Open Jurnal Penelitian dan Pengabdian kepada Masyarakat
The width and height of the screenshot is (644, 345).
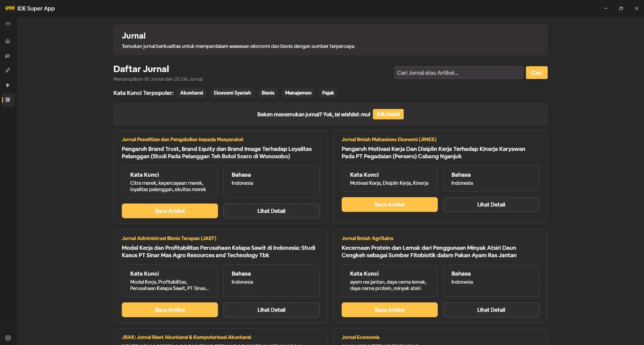click(182, 140)
